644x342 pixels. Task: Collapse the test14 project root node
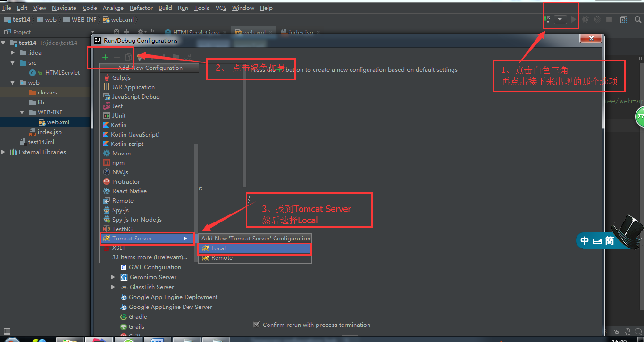(x=4, y=43)
